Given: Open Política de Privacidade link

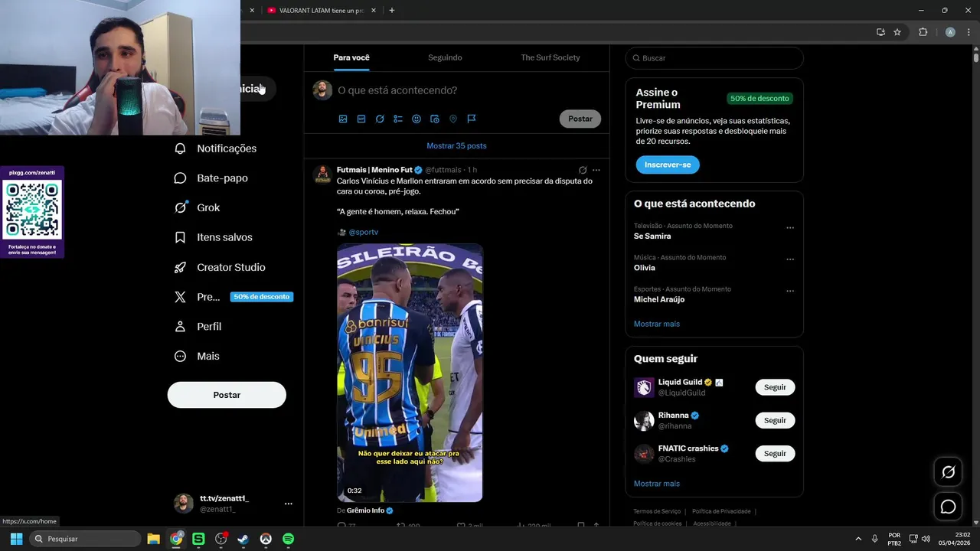Looking at the screenshot, I should [722, 511].
